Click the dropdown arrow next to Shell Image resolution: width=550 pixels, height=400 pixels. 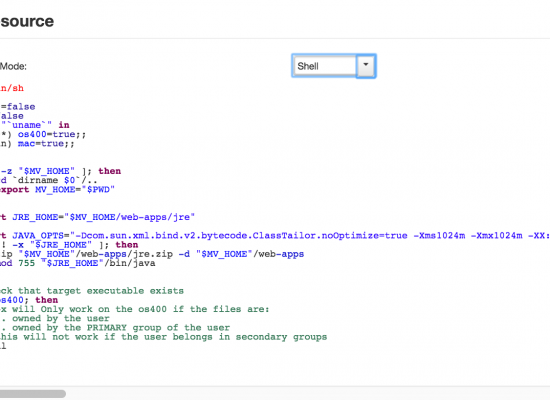click(x=366, y=66)
